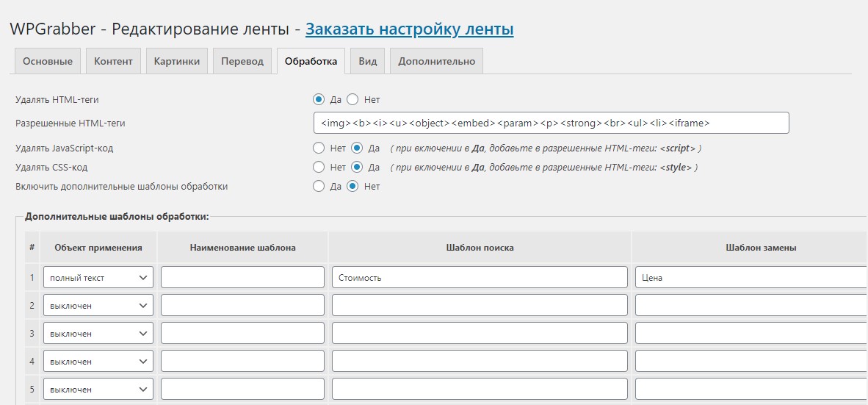This screenshot has height=405, width=868.
Task: Click row 3 Наименование шаблона field
Action: tap(242, 334)
